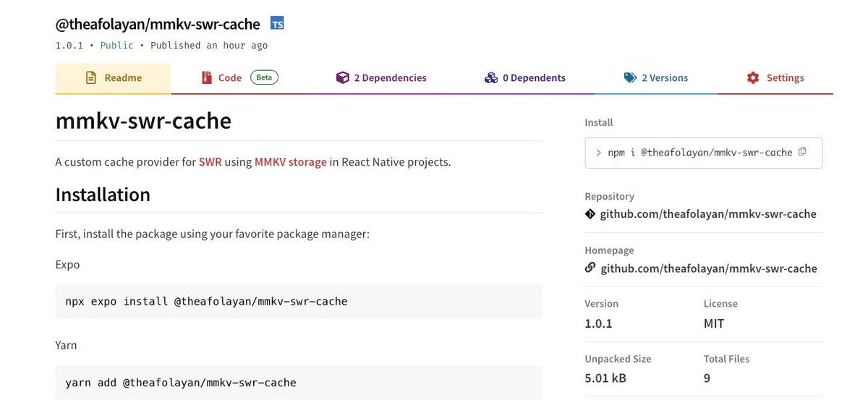Click the 'First, install the package' sentence

pos(213,234)
